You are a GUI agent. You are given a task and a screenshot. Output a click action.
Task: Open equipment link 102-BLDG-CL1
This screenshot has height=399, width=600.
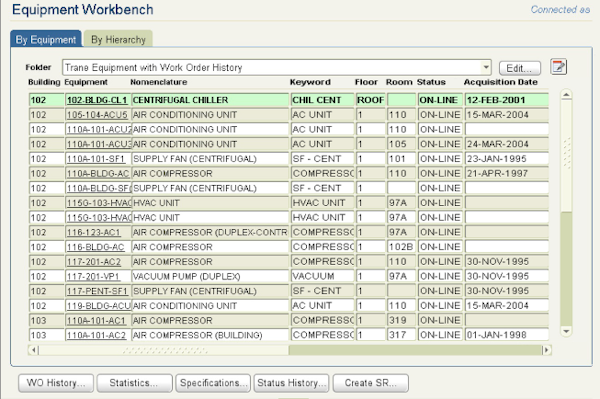click(x=97, y=100)
